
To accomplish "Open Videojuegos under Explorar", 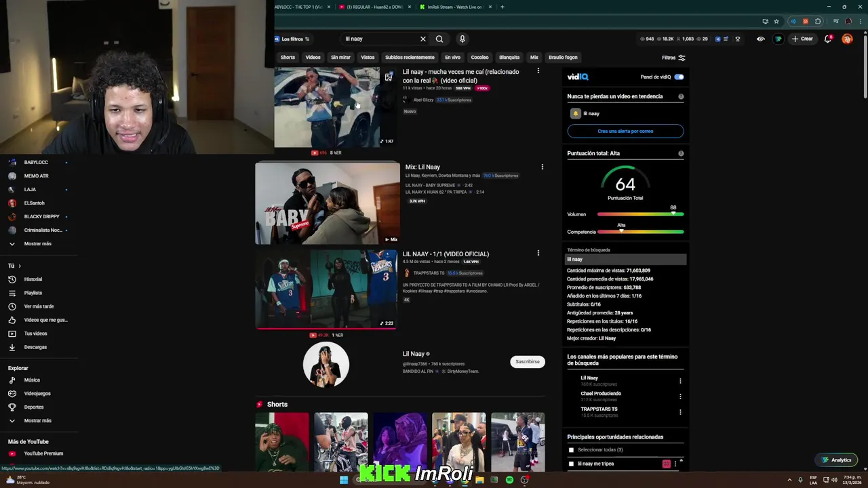I will tap(37, 394).
